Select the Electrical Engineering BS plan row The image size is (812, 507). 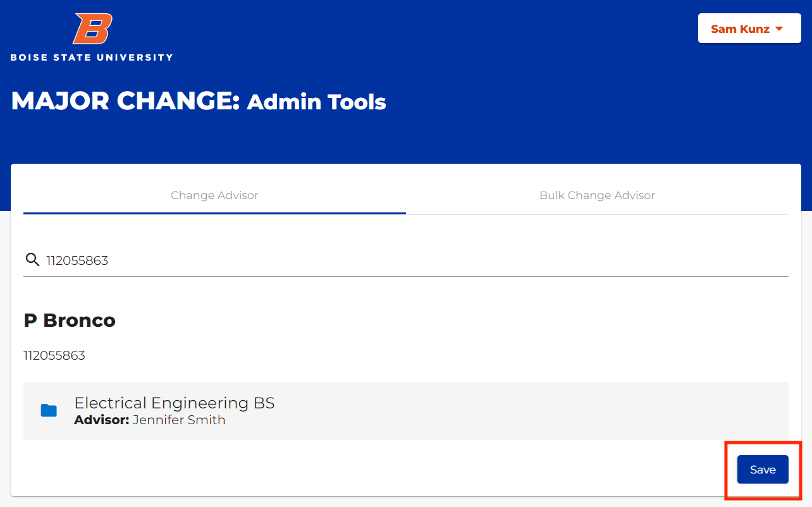(x=406, y=410)
